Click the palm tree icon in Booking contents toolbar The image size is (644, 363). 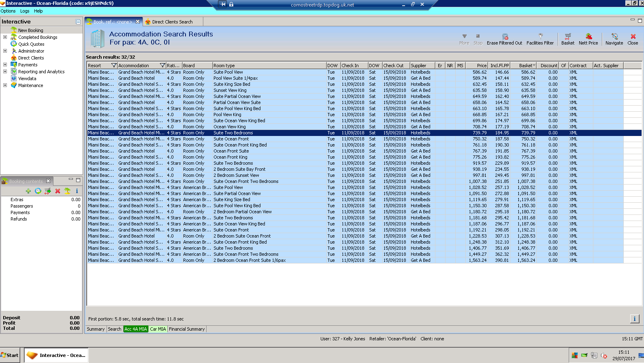coord(67,191)
